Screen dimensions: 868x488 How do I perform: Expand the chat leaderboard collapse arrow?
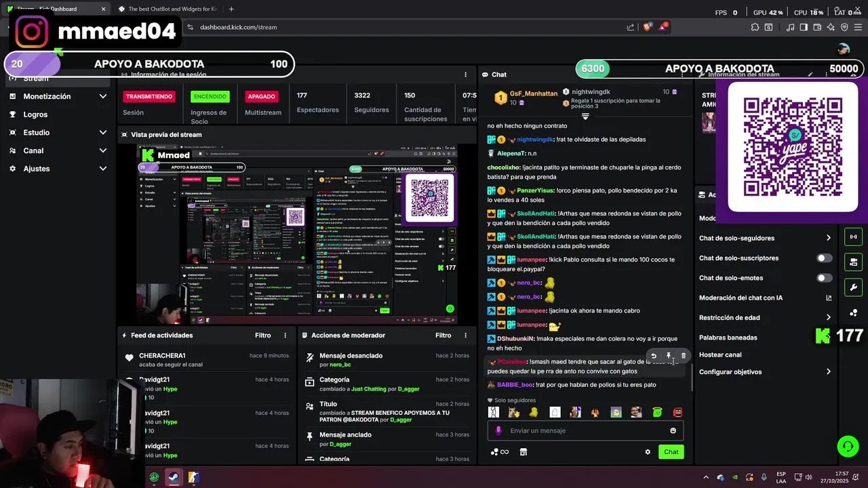click(x=585, y=117)
